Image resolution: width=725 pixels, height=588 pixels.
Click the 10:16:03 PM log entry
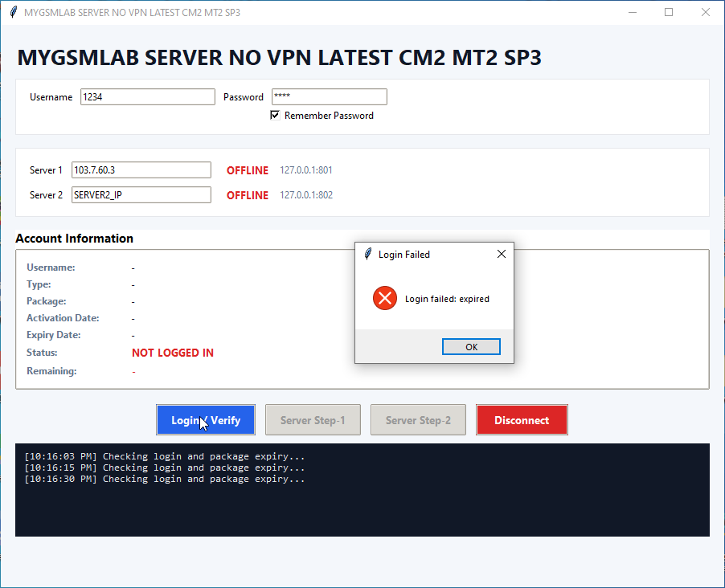[165, 457]
